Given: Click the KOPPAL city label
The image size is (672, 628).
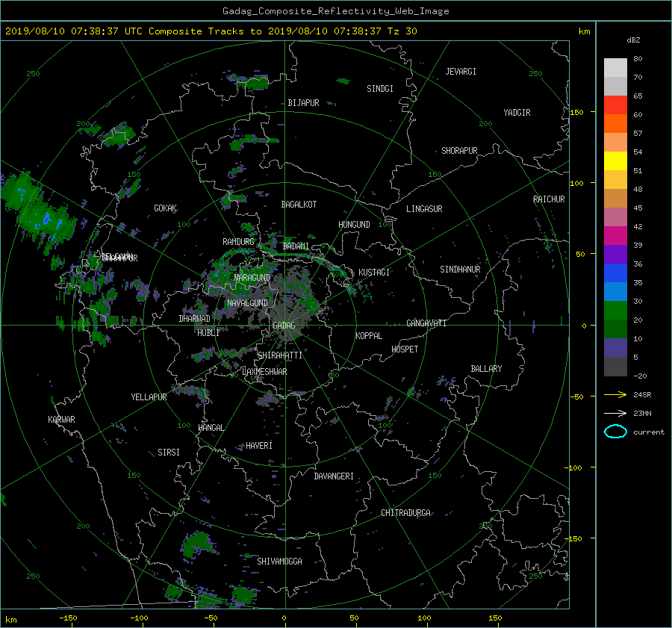Looking at the screenshot, I should pos(369,335).
